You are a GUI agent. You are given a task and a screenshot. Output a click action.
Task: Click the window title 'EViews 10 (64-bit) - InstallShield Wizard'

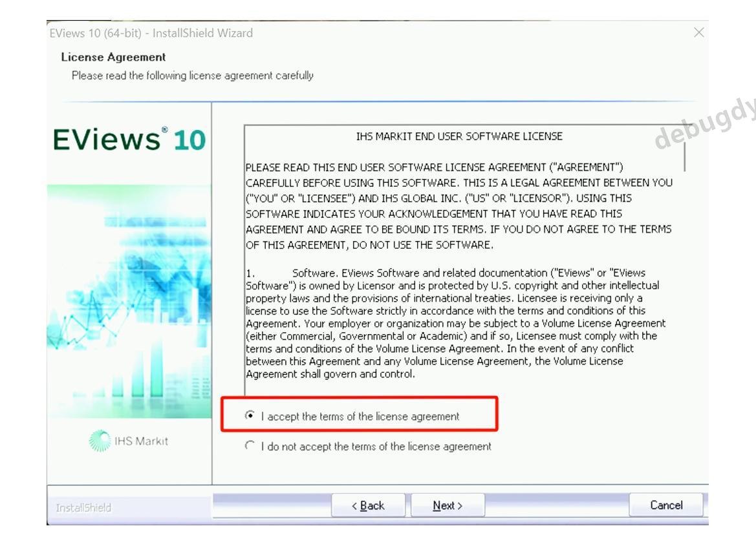click(x=151, y=33)
